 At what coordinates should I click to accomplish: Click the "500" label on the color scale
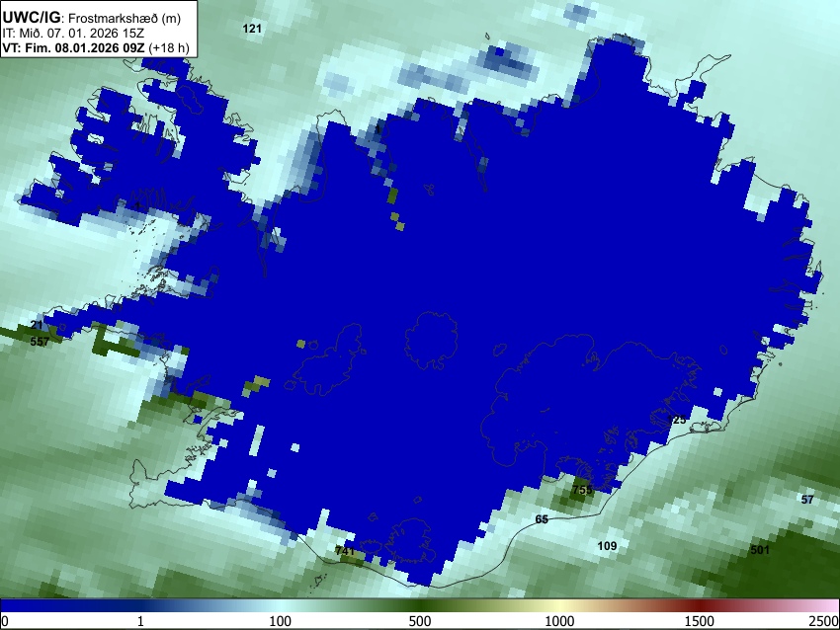pos(420,621)
